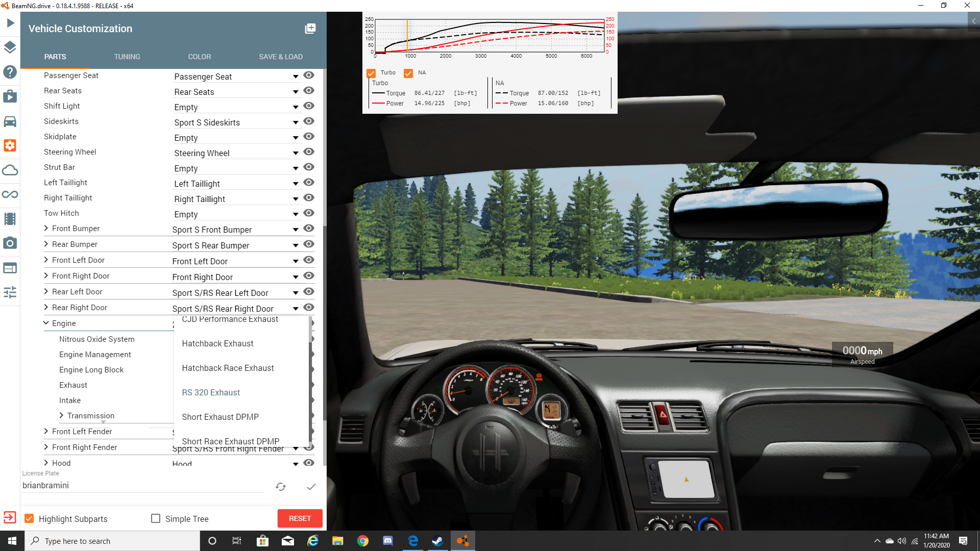
Task: Click the license plate refresh icon
Action: click(x=281, y=487)
